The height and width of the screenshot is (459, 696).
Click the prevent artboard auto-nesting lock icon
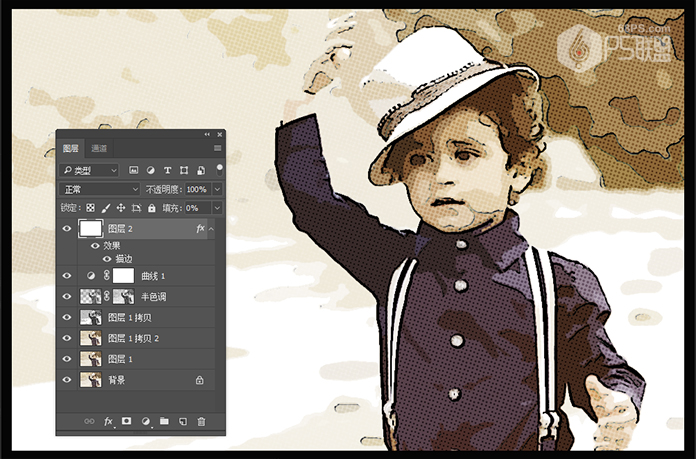[136, 208]
